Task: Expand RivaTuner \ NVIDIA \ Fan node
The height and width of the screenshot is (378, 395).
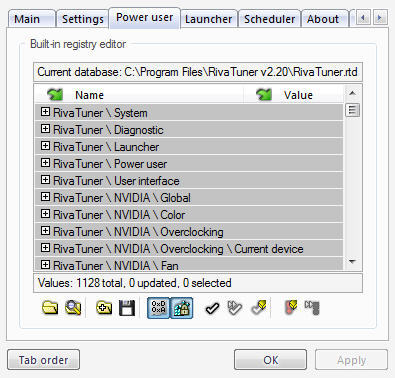Action: [x=45, y=265]
